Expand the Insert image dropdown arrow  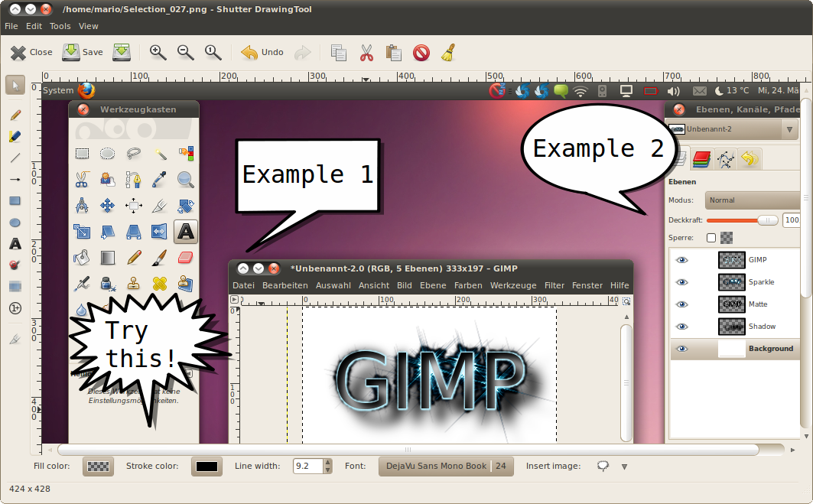point(624,467)
